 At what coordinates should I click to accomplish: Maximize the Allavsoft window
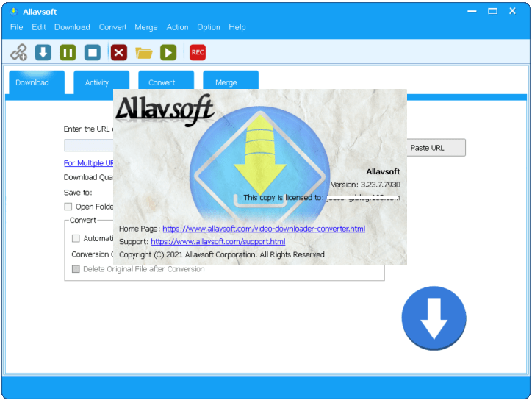492,11
